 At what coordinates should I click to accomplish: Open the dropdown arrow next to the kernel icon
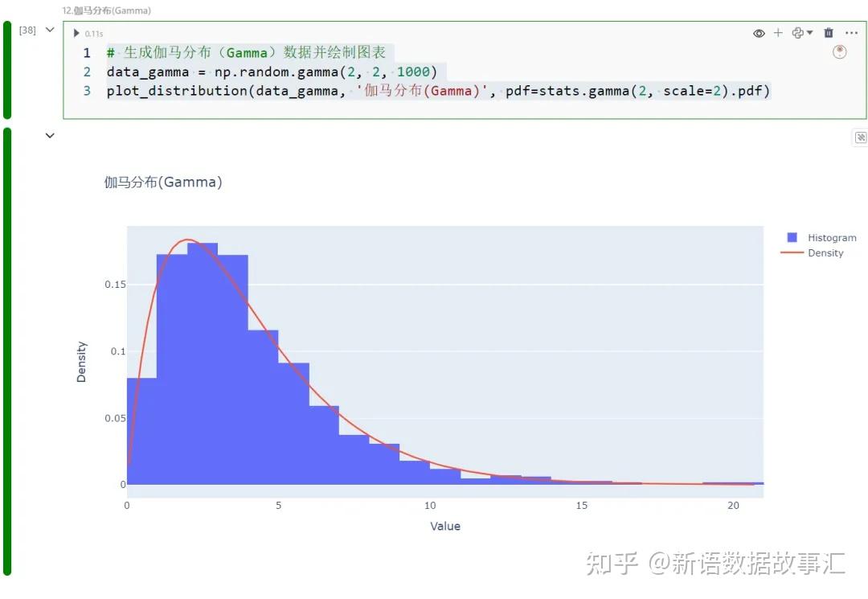pyautogui.click(x=809, y=33)
